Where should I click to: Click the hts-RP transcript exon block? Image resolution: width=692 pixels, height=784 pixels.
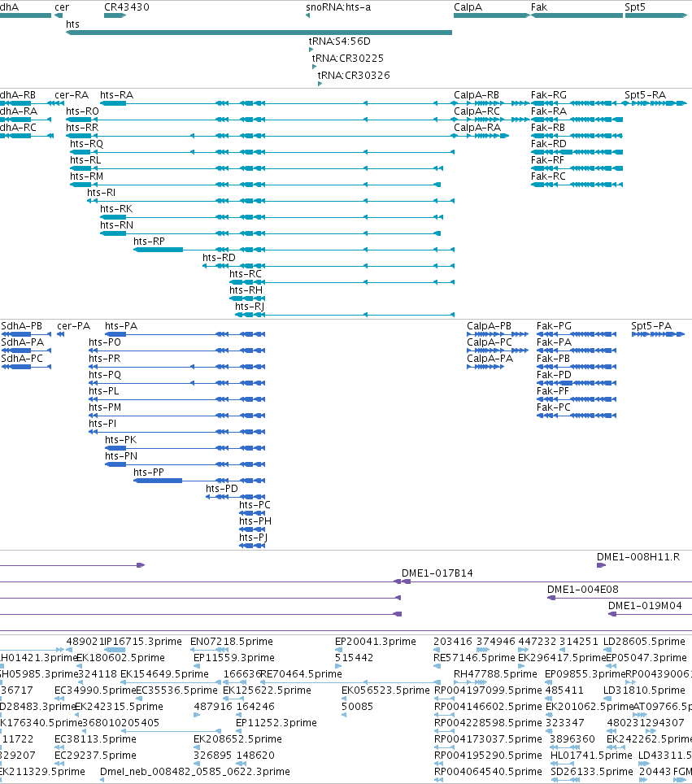159,250
